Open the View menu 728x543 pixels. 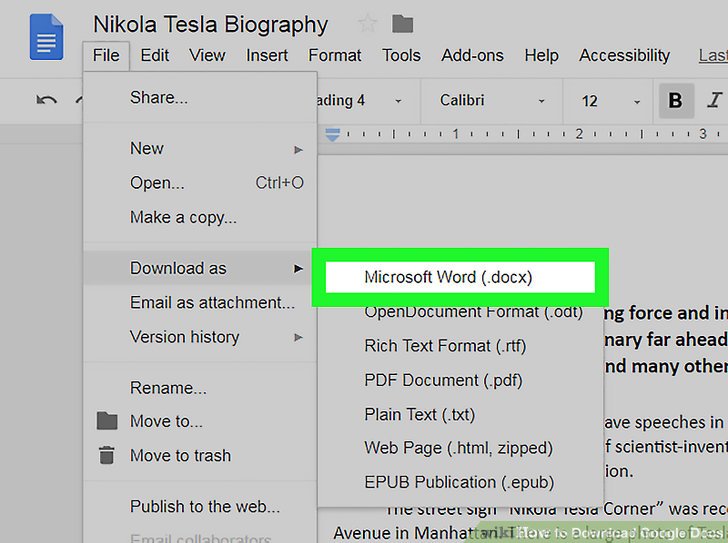pyautogui.click(x=207, y=56)
